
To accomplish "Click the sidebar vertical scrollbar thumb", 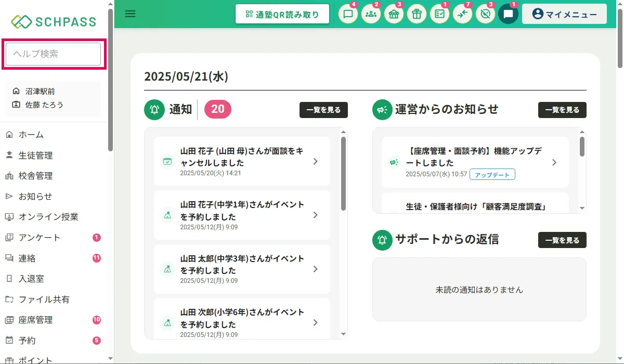I will pos(110,80).
